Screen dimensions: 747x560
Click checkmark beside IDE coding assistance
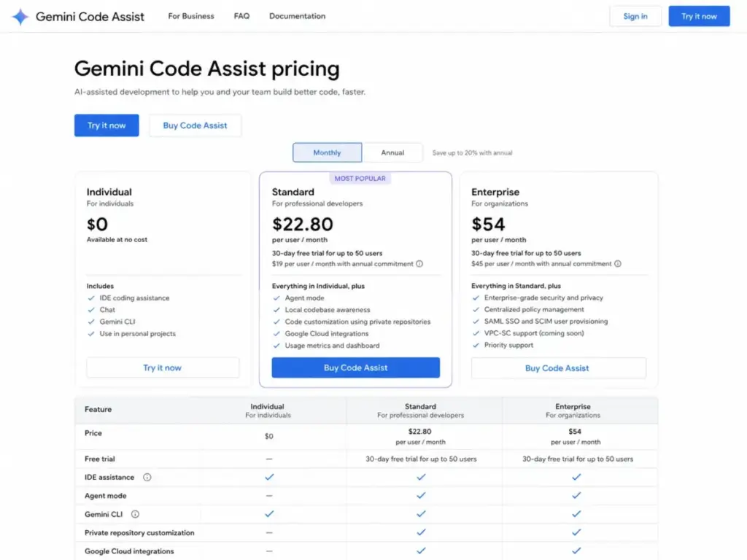91,298
